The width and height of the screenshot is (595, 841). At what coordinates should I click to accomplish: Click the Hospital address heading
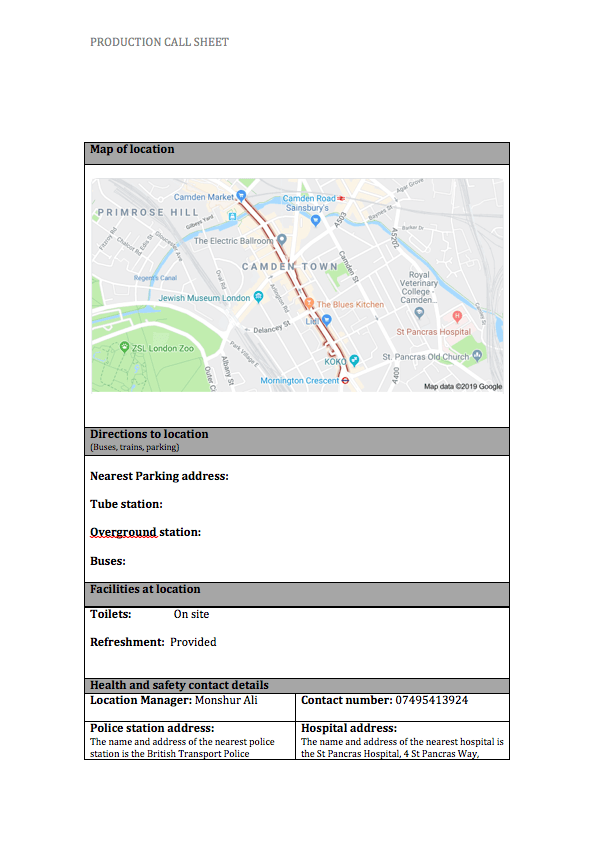(x=349, y=728)
